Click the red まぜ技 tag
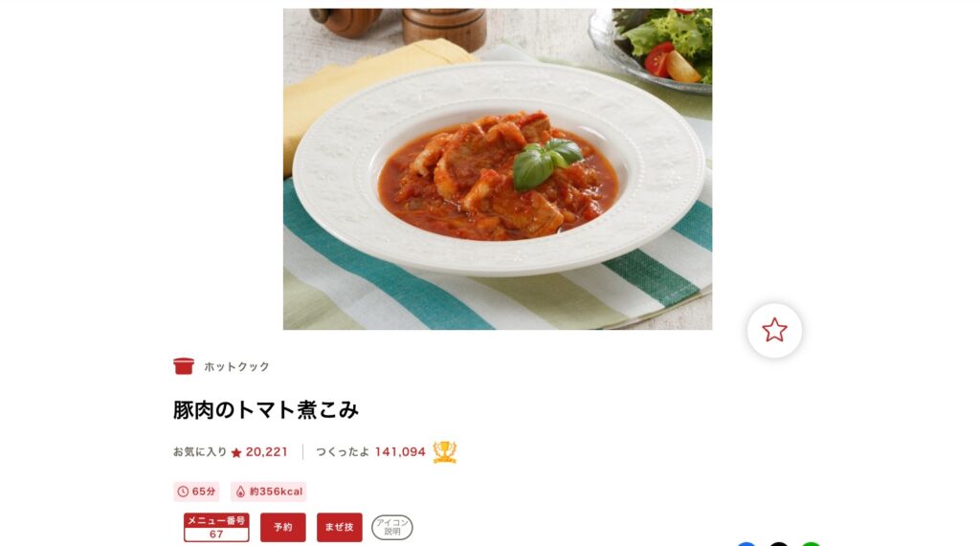Screen dimensions: 980x546 [x=340, y=527]
